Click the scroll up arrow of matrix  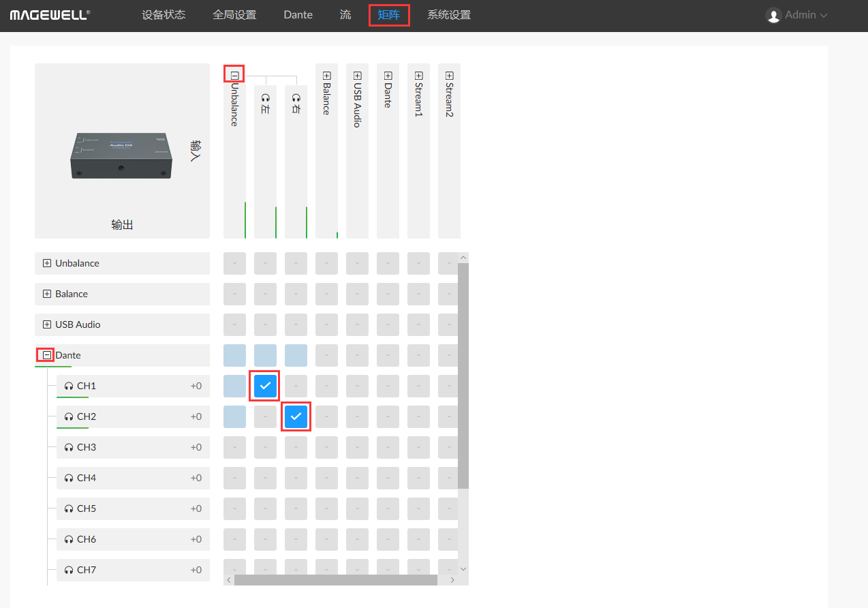pyautogui.click(x=463, y=258)
